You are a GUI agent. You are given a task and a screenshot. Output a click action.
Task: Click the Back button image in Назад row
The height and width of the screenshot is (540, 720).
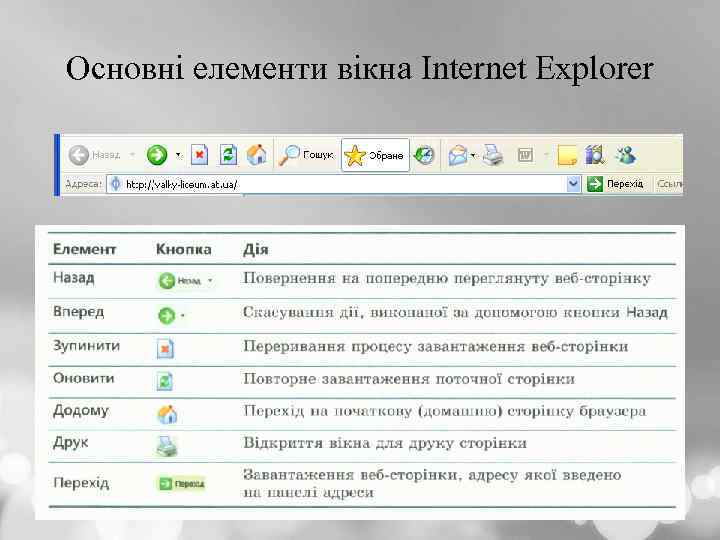(186, 281)
